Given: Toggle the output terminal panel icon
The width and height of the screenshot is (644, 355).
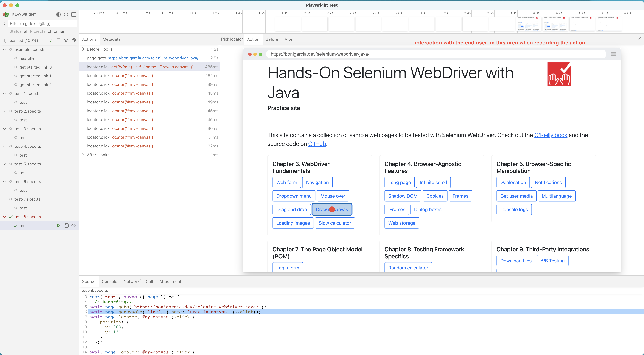Looking at the screenshot, I should 73,14.
